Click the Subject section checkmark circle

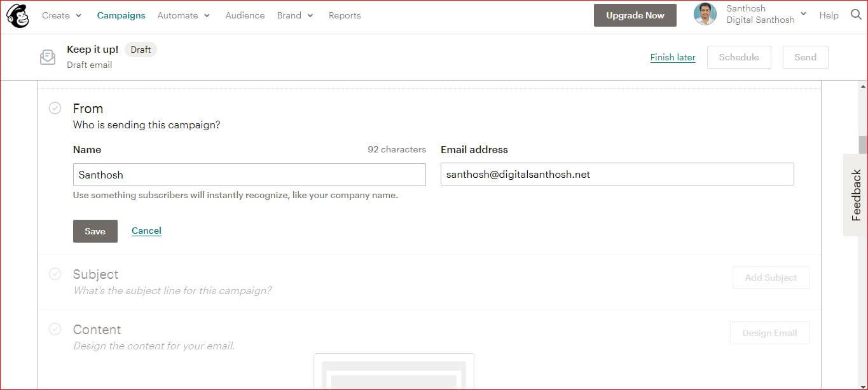(55, 274)
